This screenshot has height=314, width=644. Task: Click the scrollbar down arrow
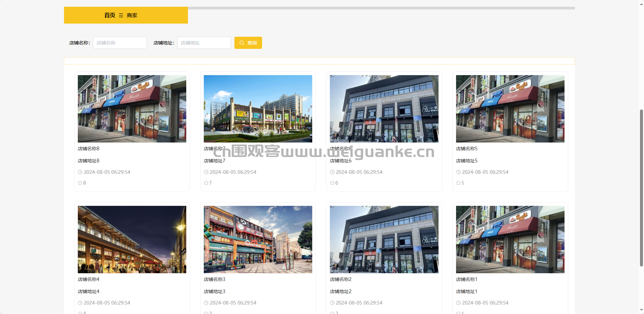(641, 310)
